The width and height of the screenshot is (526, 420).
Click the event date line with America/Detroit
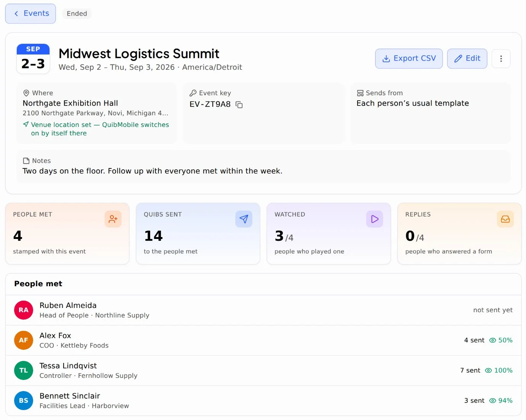tap(151, 67)
